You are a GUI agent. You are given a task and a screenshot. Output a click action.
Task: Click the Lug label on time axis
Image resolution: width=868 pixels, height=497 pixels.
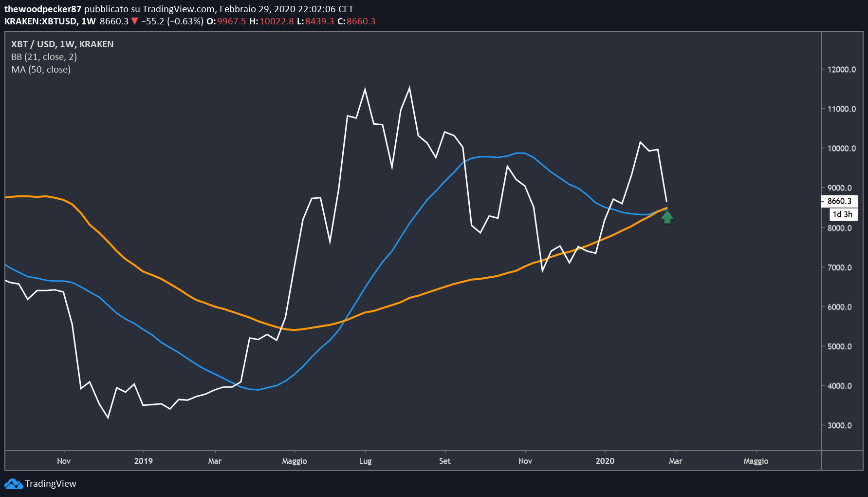[x=366, y=461]
